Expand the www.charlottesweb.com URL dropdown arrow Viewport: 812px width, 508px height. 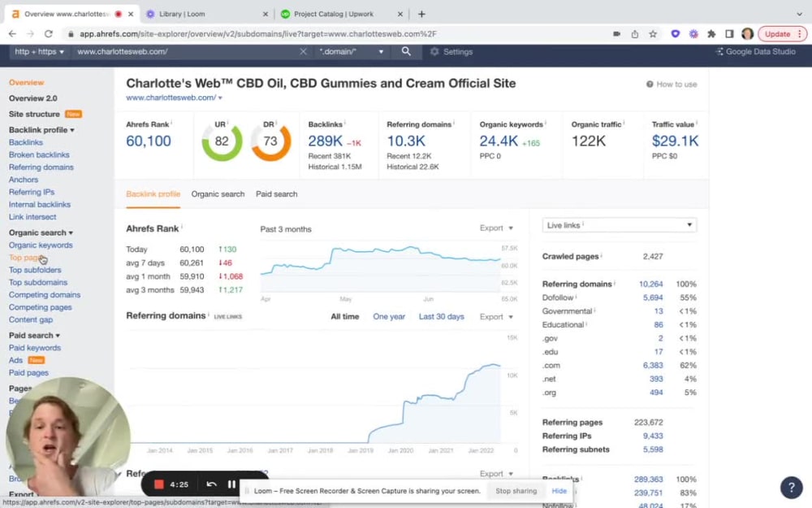(220, 98)
